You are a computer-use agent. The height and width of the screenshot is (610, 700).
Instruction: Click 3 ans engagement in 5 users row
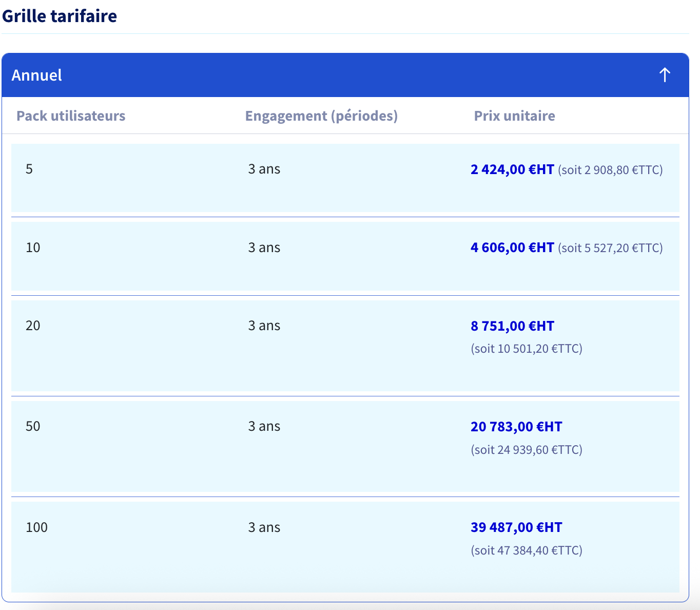tap(264, 169)
